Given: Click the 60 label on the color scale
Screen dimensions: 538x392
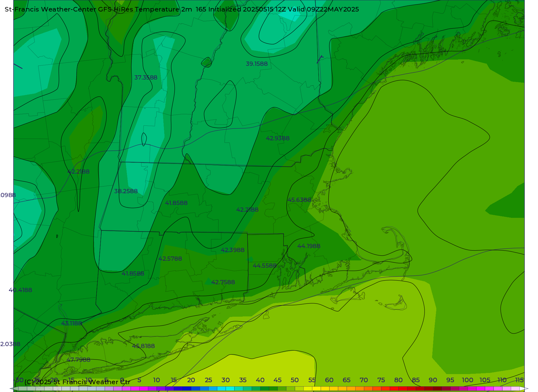Looking at the screenshot, I should click(x=329, y=380).
